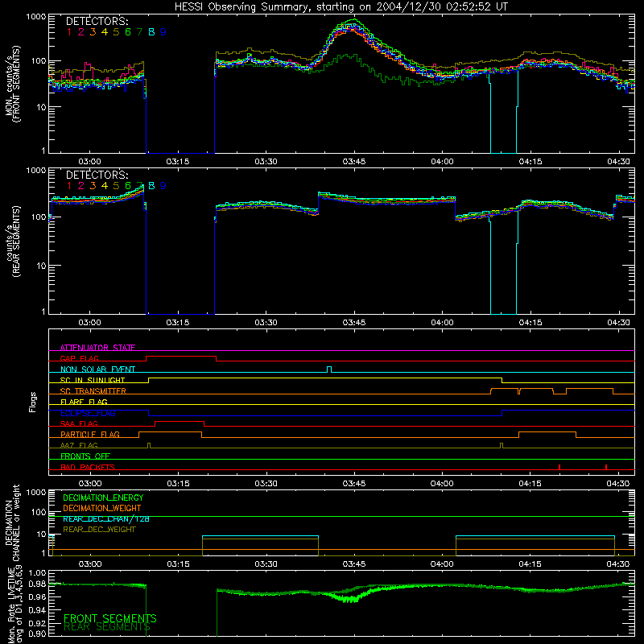This screenshot has height=644, width=644.
Task: Select blue detector 9 in the rear segments legend
Action: [x=163, y=186]
